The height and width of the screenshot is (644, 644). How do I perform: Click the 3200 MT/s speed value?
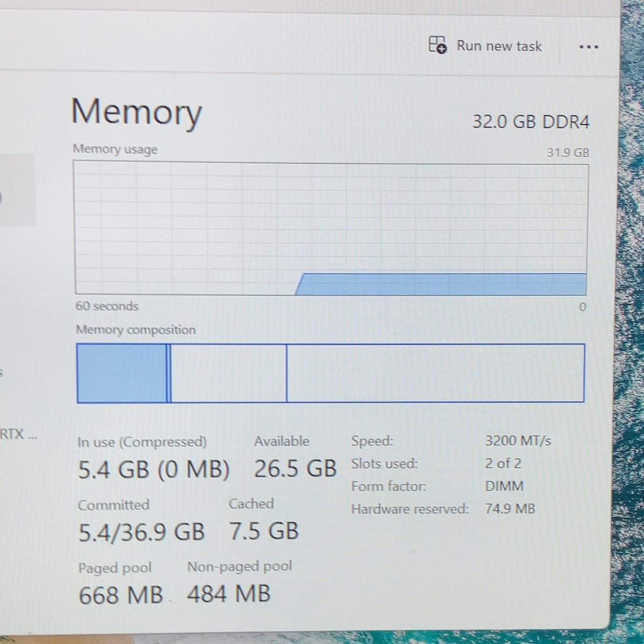518,441
